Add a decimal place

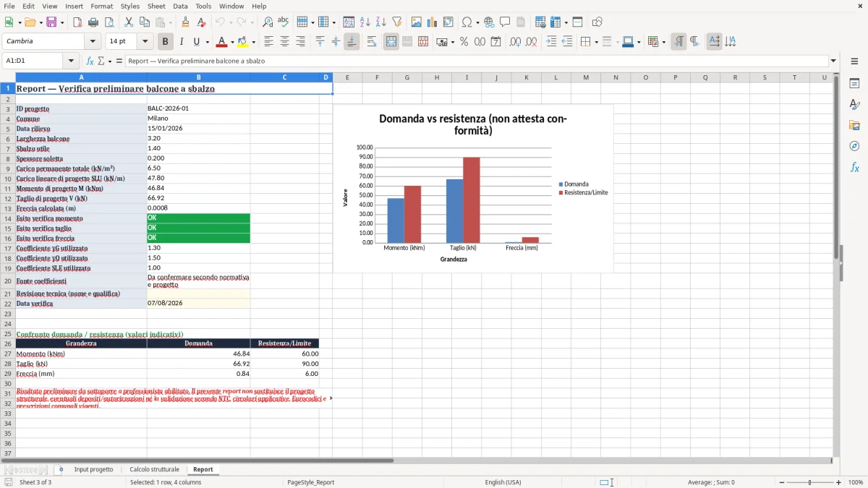coord(515,42)
